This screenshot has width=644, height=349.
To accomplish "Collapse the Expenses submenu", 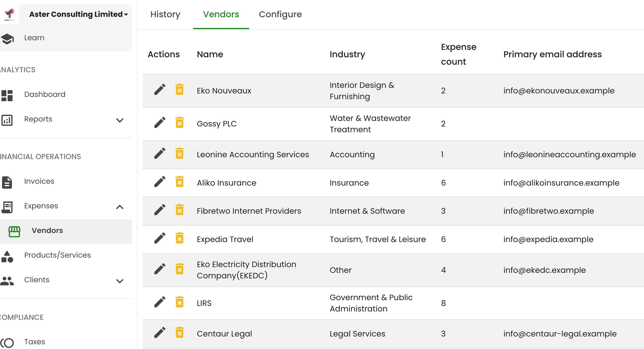I will 119,206.
